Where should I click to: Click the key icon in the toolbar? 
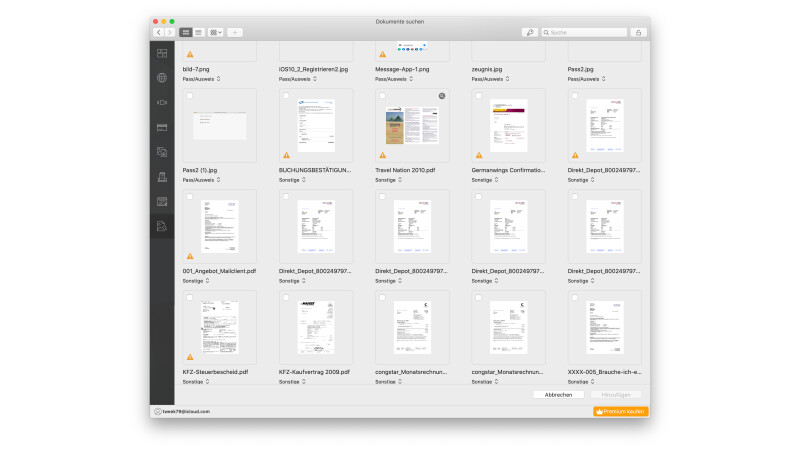pos(529,32)
